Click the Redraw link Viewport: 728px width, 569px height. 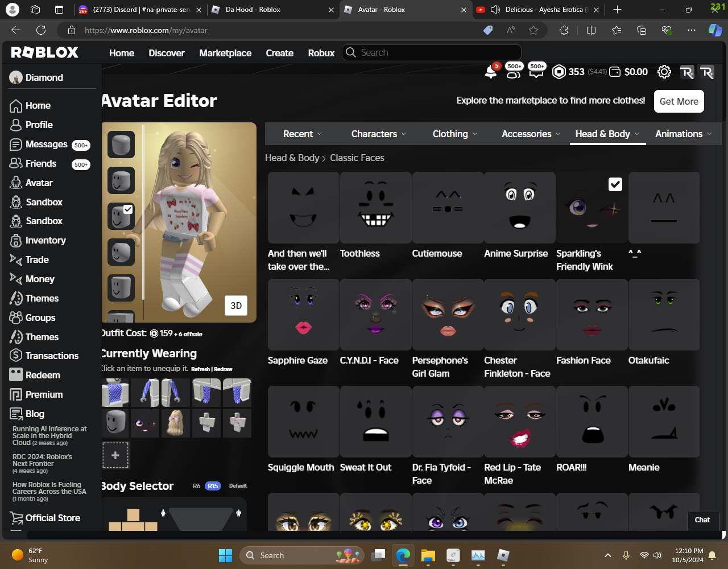coord(223,369)
